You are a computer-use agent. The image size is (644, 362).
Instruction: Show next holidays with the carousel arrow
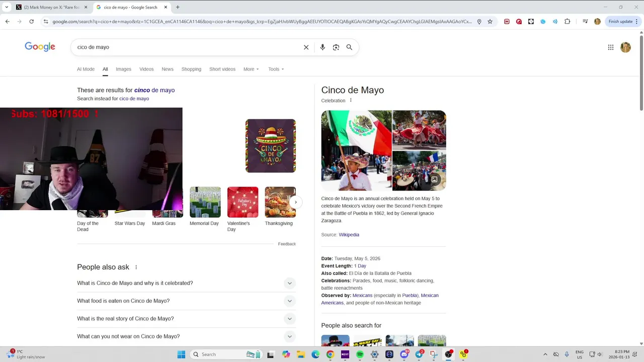(296, 202)
